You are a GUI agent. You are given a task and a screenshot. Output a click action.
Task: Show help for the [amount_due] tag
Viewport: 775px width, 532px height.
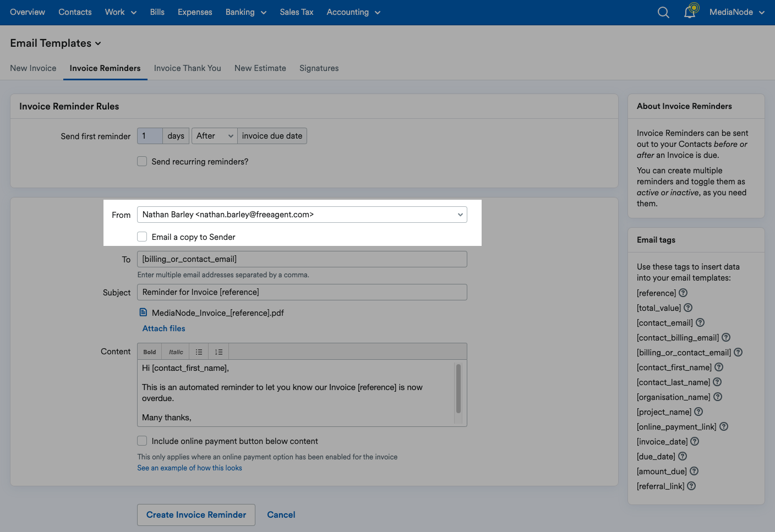click(694, 471)
